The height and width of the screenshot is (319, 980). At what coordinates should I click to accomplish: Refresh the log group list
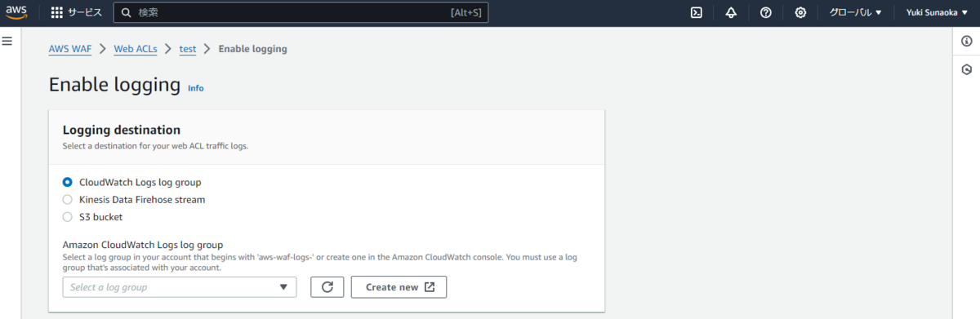327,287
